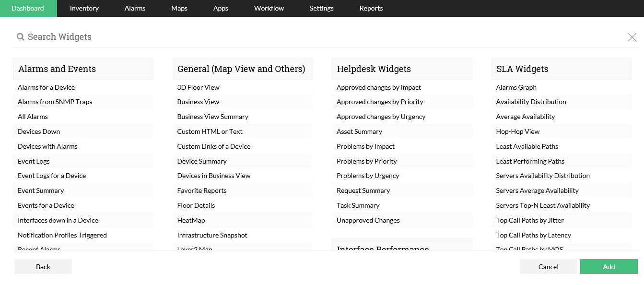Viewport: 644px width, 285px height.
Task: Click the search magnifier icon
Action: click(x=21, y=37)
